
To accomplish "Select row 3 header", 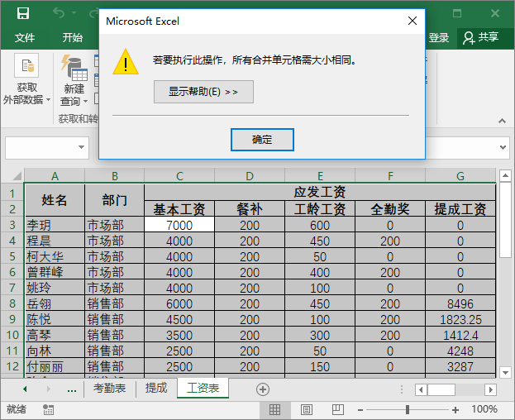I will [x=12, y=225].
